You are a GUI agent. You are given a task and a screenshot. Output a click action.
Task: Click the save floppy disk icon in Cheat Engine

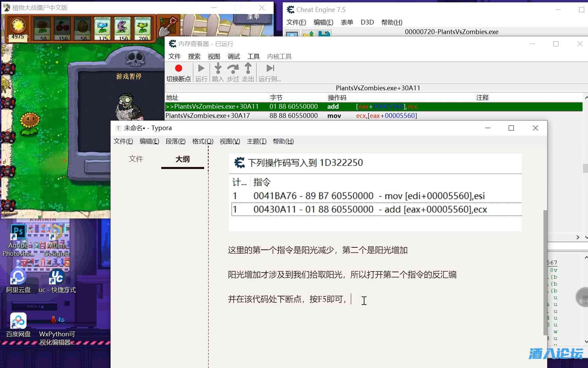[324, 34]
